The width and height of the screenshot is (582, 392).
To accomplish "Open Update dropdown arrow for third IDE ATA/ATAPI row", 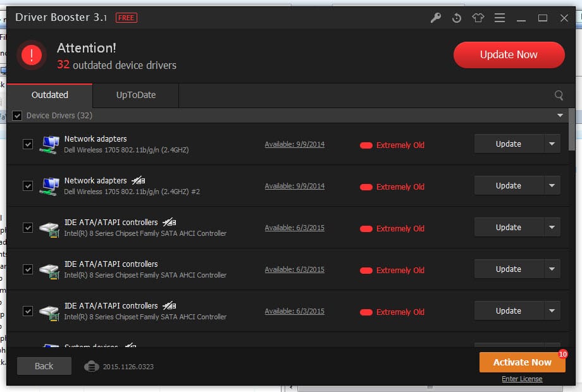I will [x=552, y=311].
